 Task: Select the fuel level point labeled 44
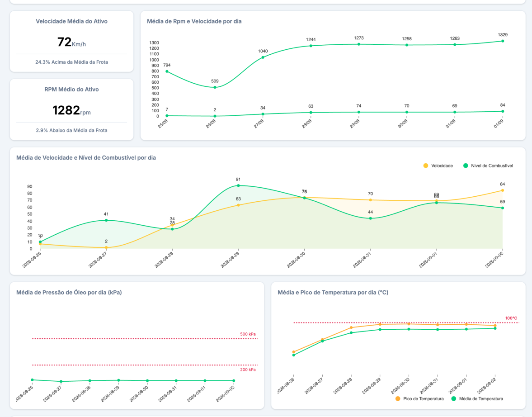pyautogui.click(x=371, y=218)
